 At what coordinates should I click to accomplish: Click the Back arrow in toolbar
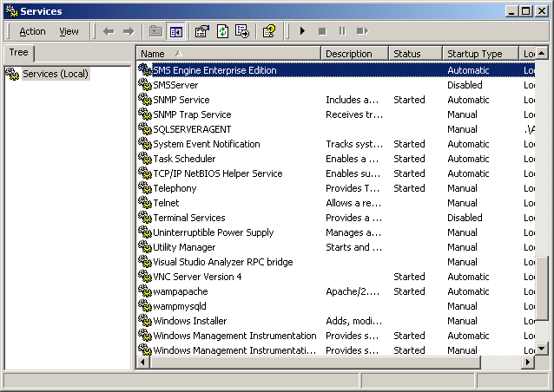pyautogui.click(x=109, y=31)
